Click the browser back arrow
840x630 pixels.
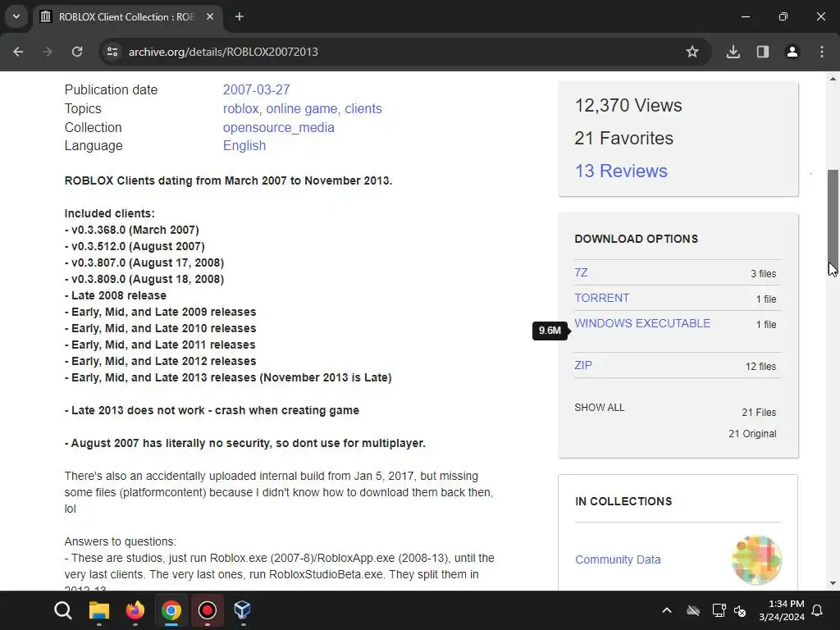tap(18, 52)
